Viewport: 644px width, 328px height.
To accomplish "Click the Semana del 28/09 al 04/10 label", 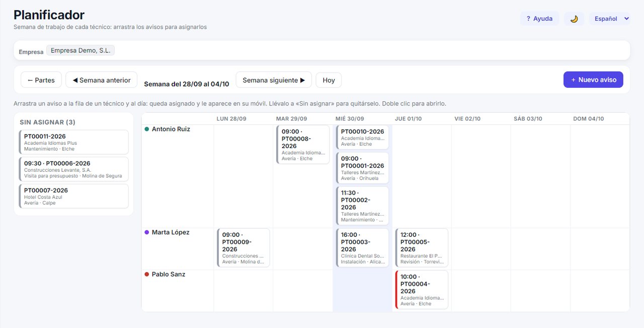I will pos(187,84).
